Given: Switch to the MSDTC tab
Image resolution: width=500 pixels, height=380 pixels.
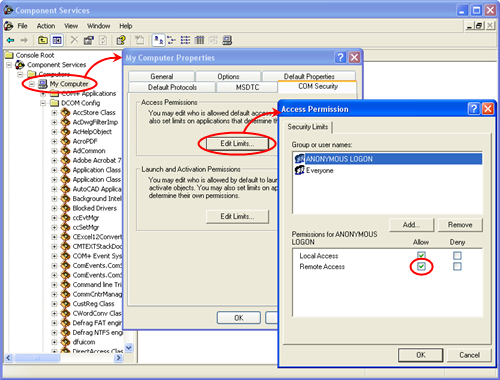Looking at the screenshot, I should click(247, 87).
